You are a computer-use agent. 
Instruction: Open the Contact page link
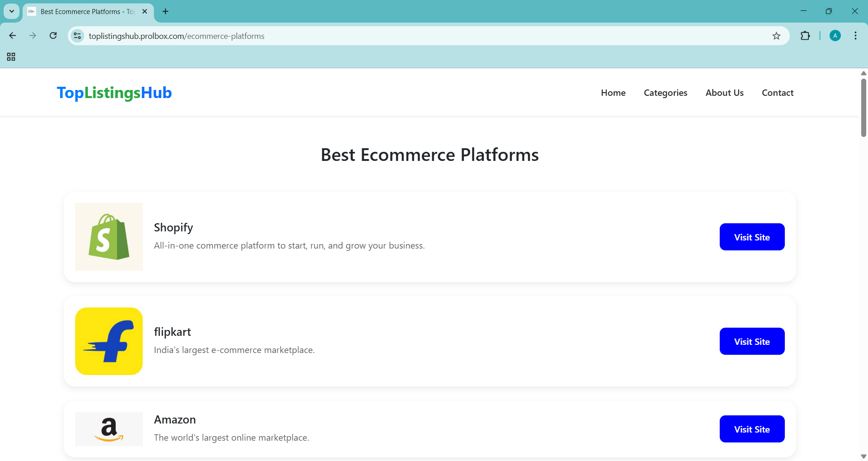pos(777,93)
